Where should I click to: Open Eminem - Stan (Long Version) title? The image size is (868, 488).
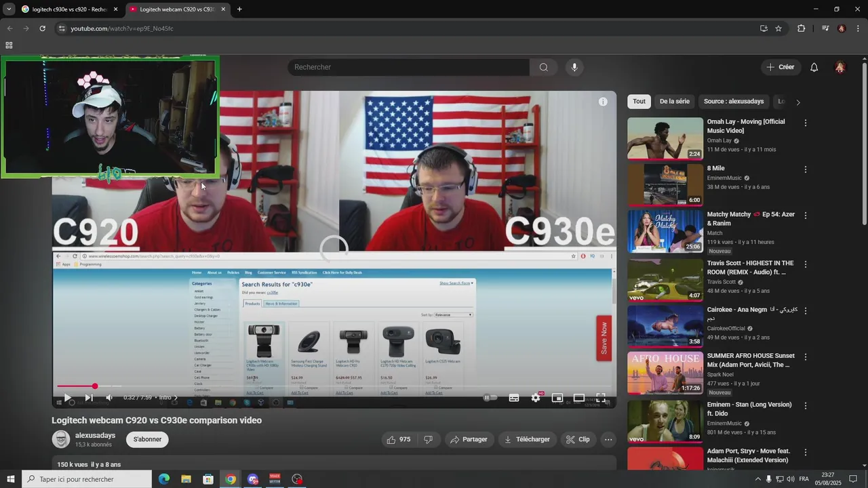[x=749, y=409]
